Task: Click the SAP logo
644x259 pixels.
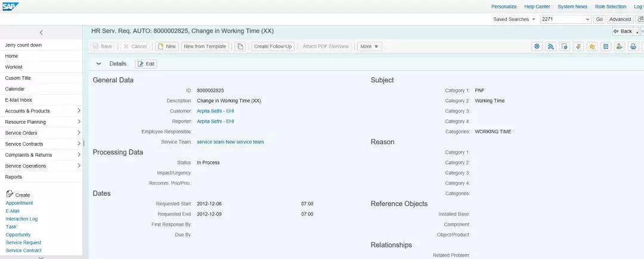Action: coord(11,6)
